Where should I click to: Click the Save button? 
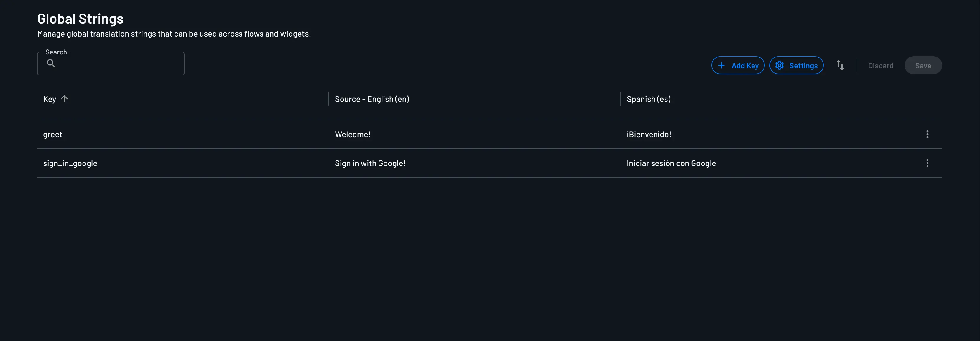pyautogui.click(x=923, y=65)
